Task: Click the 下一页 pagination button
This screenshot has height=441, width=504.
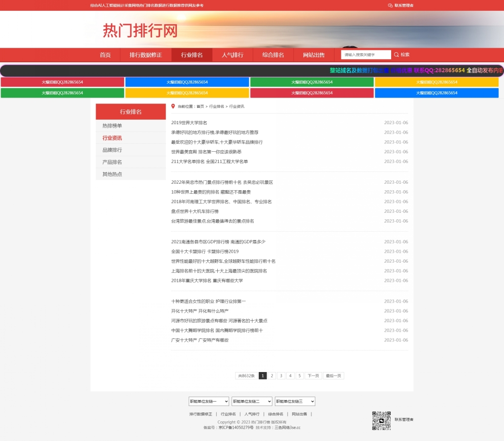Action: point(313,375)
